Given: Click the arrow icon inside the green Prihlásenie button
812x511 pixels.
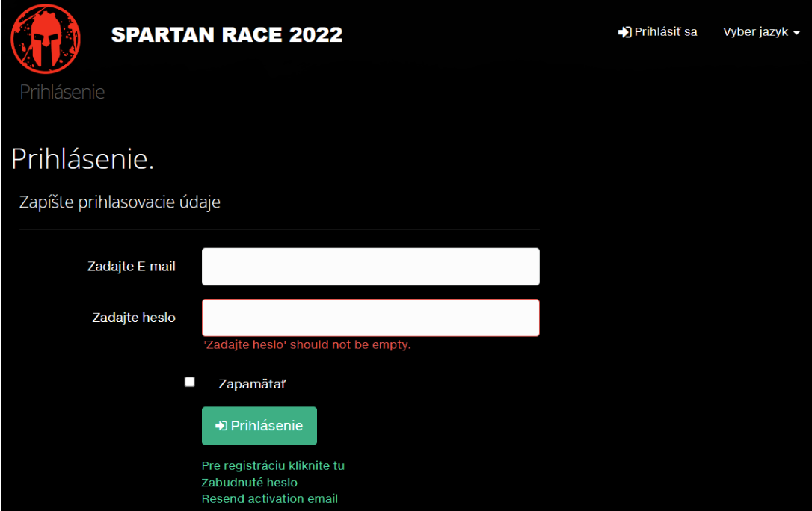Looking at the screenshot, I should coord(221,426).
